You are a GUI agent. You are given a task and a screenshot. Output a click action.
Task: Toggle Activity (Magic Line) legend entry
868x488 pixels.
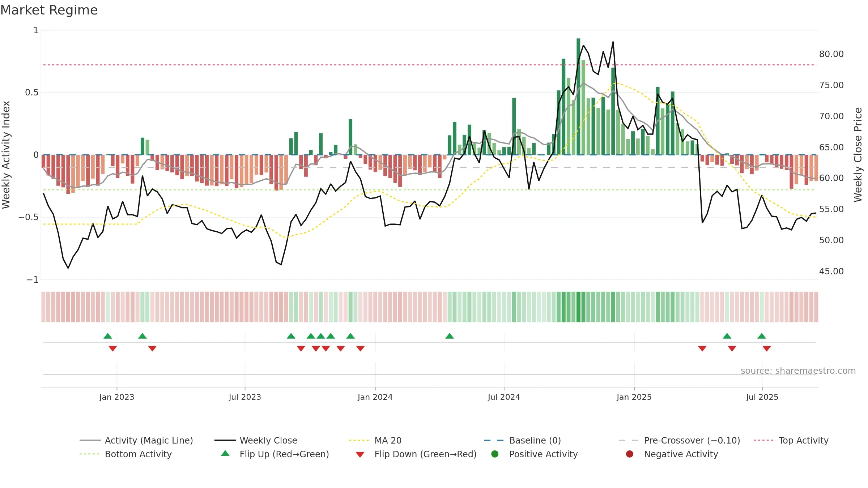click(136, 440)
